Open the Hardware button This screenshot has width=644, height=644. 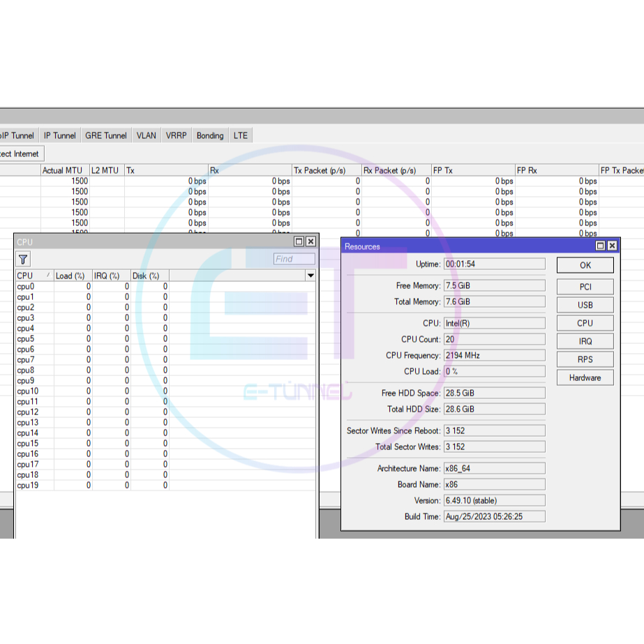[x=585, y=377]
